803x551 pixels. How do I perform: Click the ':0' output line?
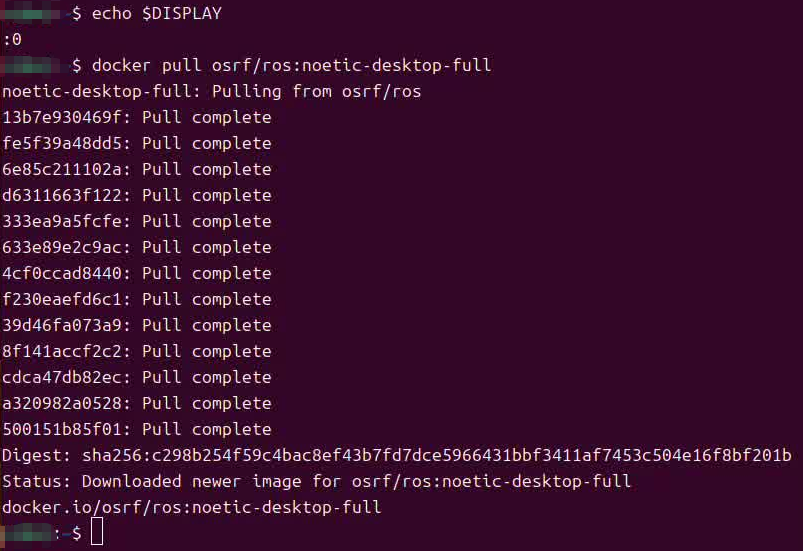pyautogui.click(x=12, y=39)
